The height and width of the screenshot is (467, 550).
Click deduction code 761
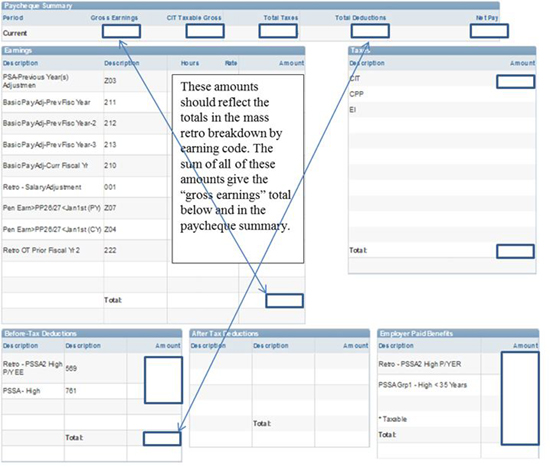click(x=71, y=391)
